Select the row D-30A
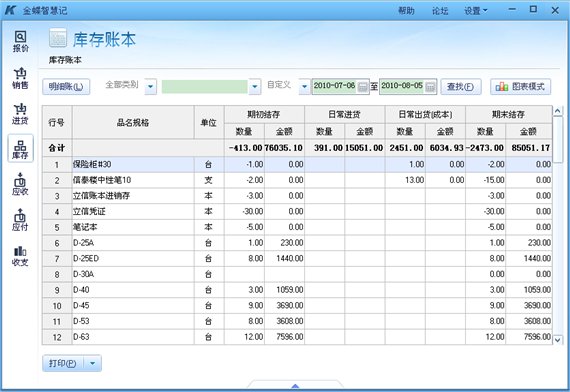The height and width of the screenshot is (392, 570). 297,274
